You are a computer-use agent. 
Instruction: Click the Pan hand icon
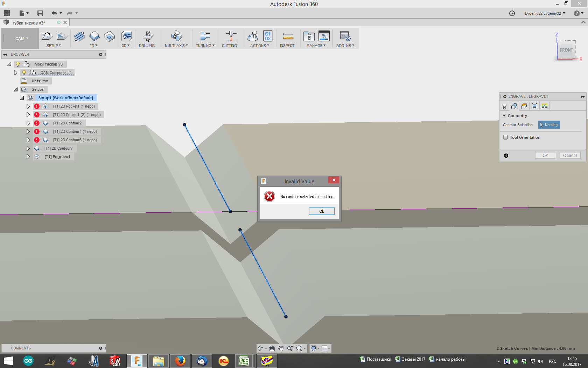[x=281, y=348]
